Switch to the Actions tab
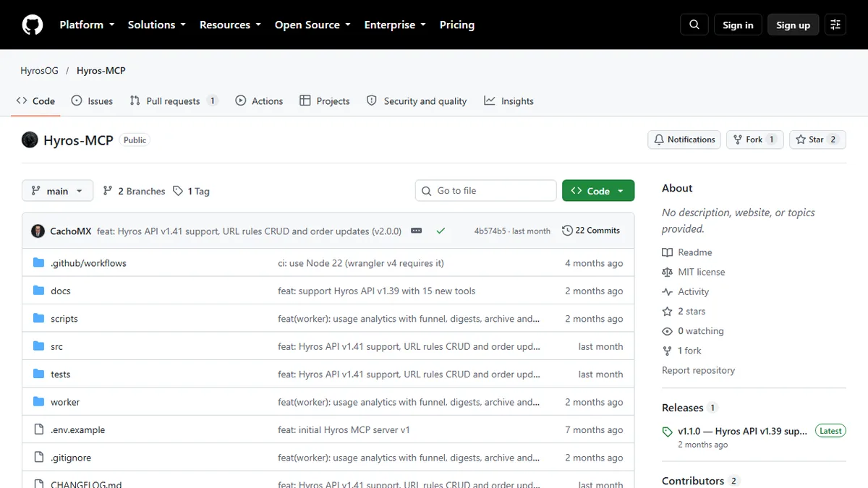868x488 pixels. [259, 101]
